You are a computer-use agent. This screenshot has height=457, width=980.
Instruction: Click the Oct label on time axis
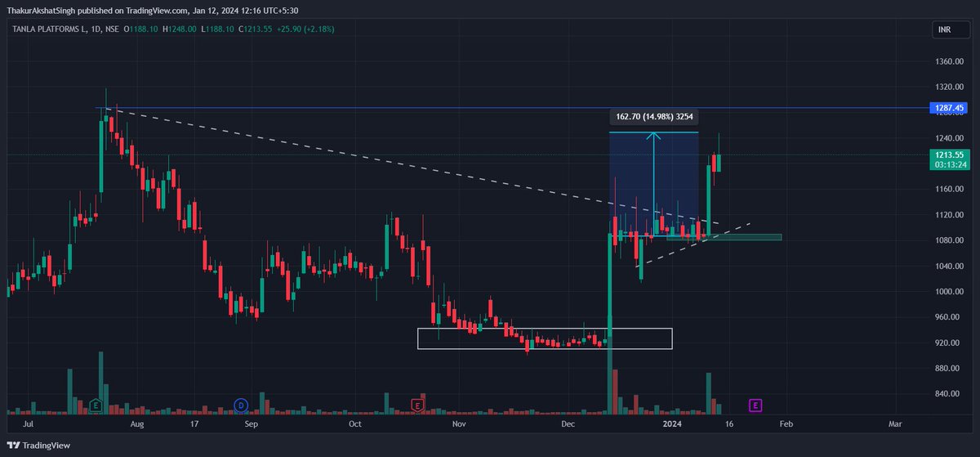tap(354, 424)
